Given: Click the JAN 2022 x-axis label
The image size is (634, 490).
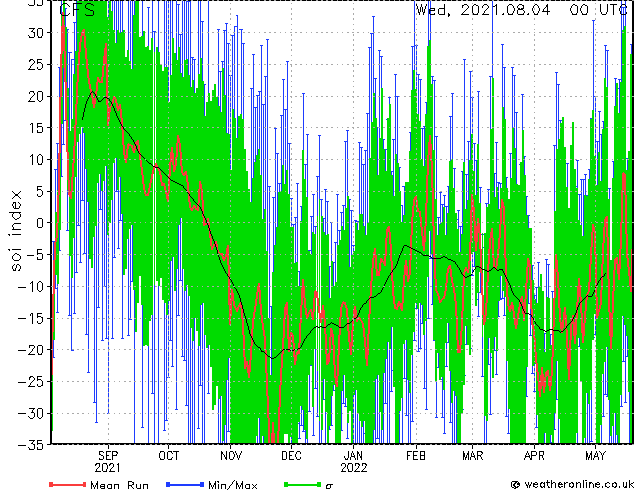Looking at the screenshot, I should click(354, 462).
